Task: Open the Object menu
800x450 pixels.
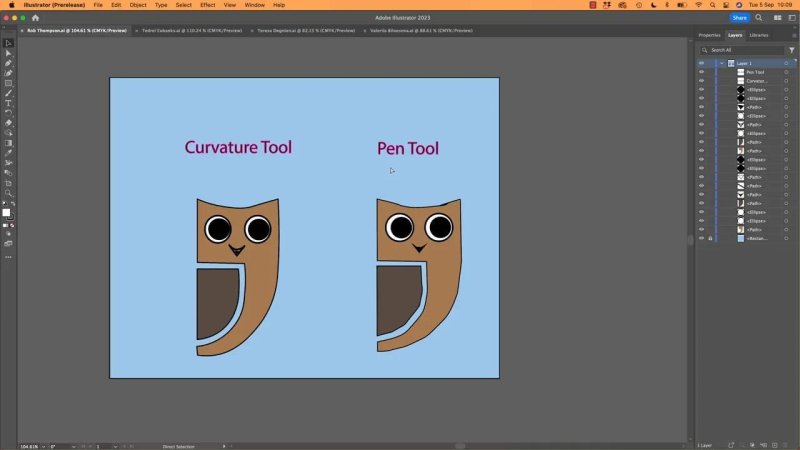Action: 138,5
